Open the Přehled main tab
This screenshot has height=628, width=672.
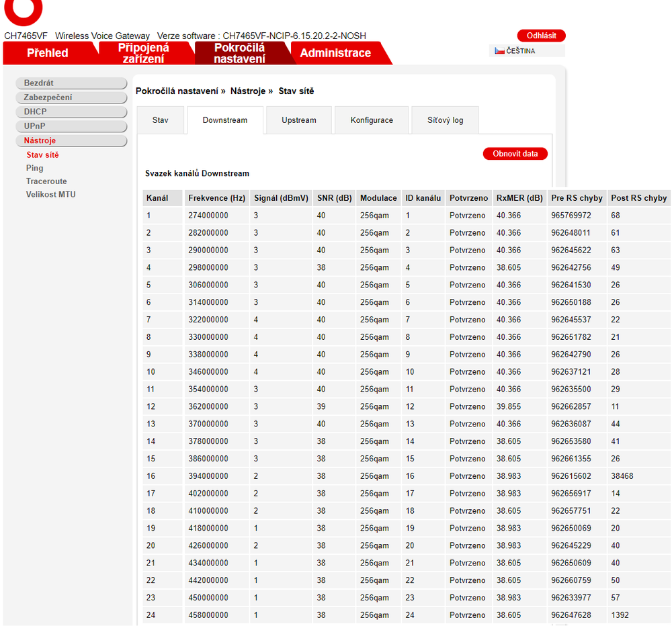pyautogui.click(x=48, y=53)
